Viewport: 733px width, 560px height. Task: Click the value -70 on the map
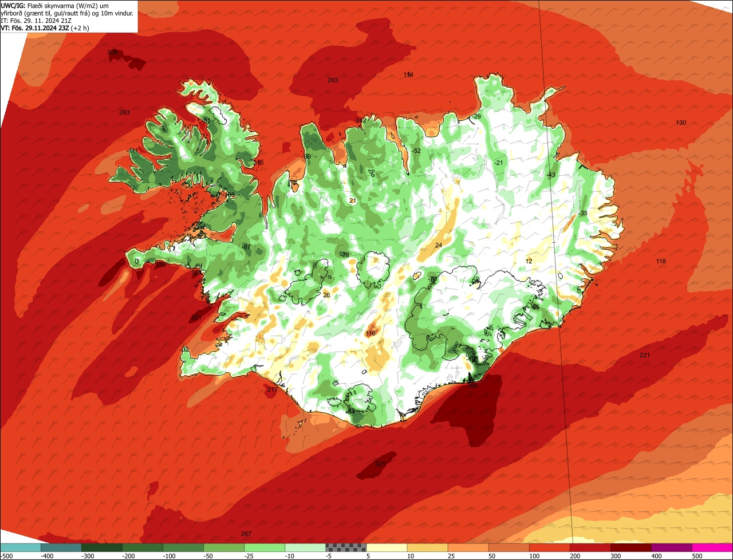[x=432, y=279]
